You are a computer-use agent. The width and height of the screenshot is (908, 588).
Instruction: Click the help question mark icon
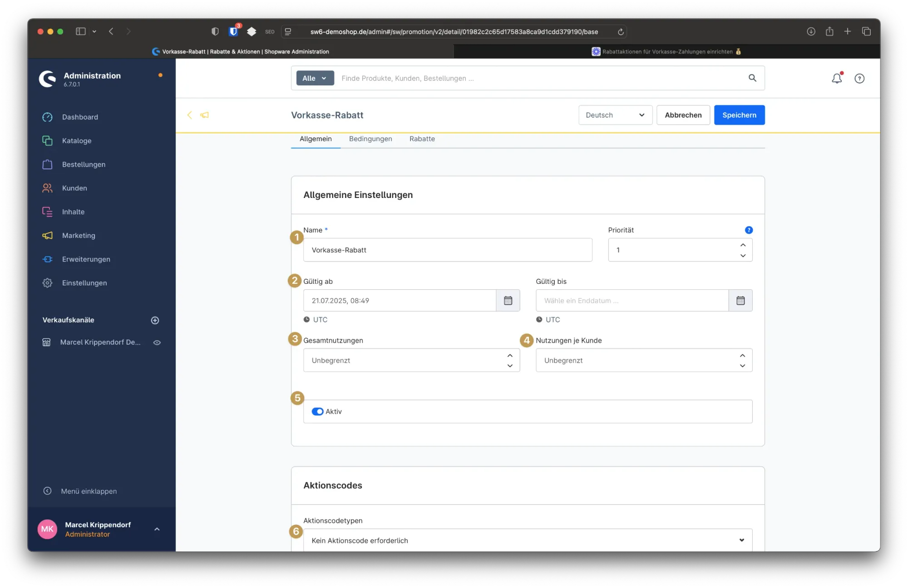coord(859,79)
